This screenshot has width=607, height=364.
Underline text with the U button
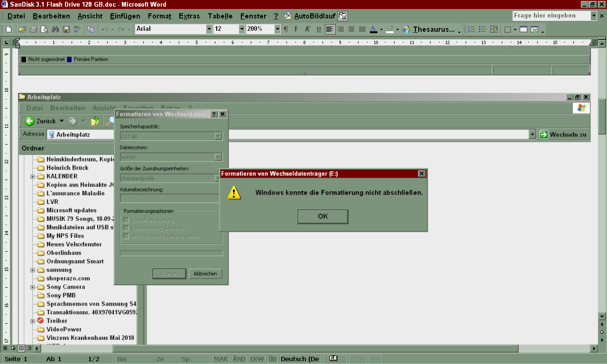pos(319,29)
